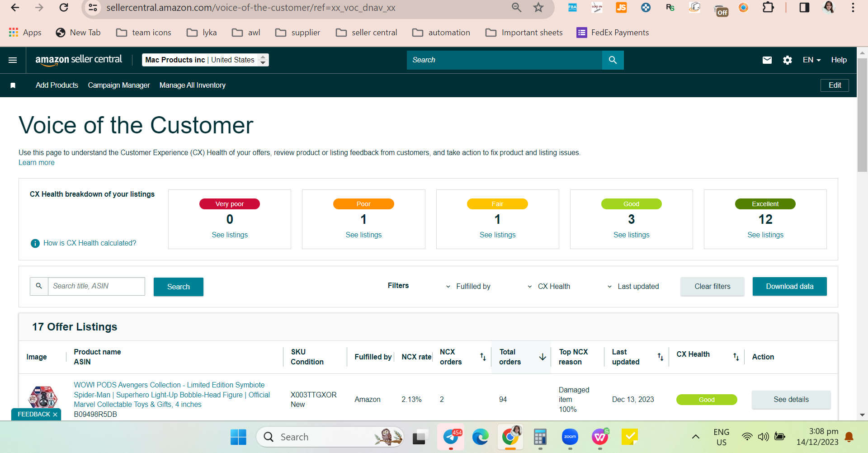See listings under the Good card
The width and height of the screenshot is (868, 453).
tap(632, 235)
